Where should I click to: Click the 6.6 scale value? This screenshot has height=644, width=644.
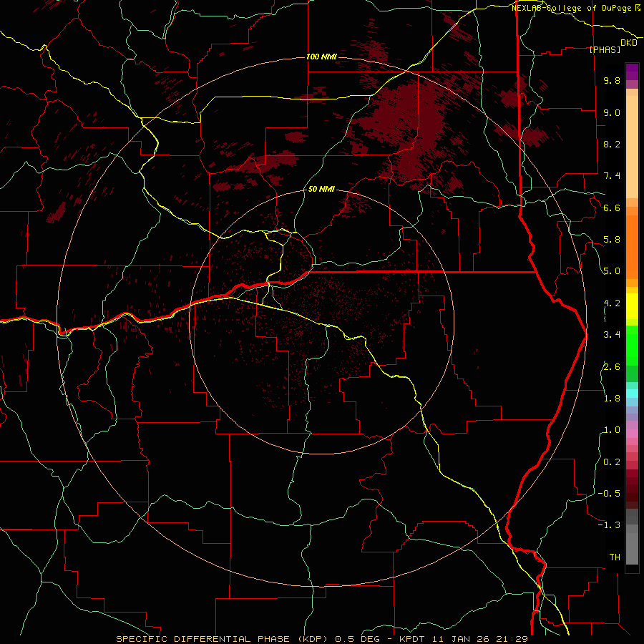point(612,208)
